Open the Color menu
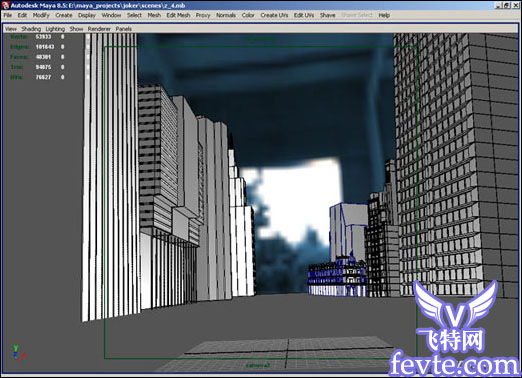The image size is (522, 378). pyautogui.click(x=248, y=15)
